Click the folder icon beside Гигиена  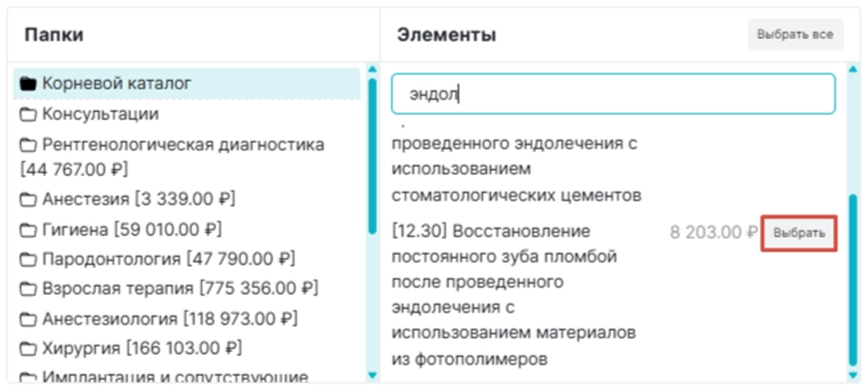click(x=28, y=230)
